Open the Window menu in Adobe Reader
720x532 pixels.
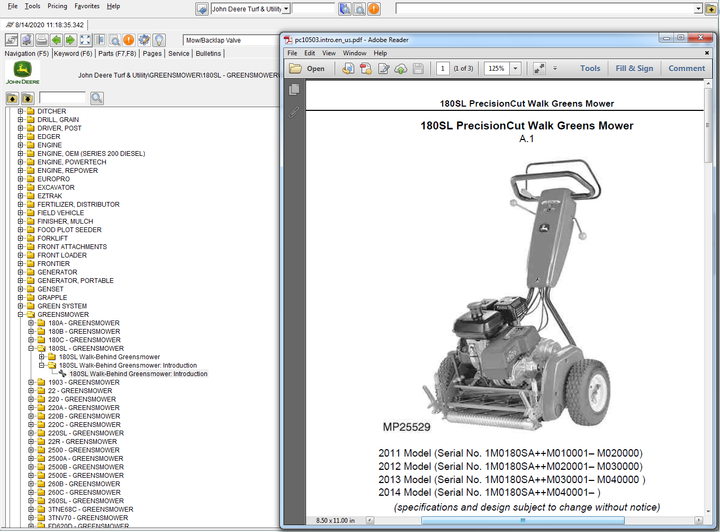(x=354, y=53)
